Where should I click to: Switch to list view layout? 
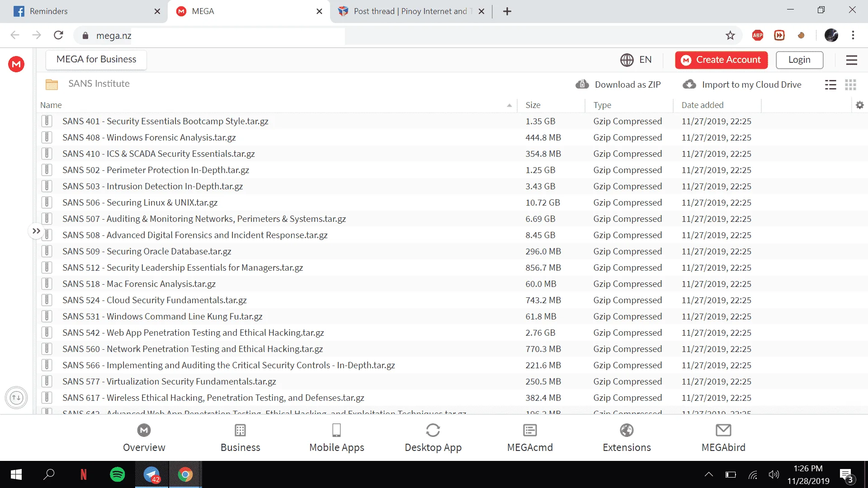830,84
